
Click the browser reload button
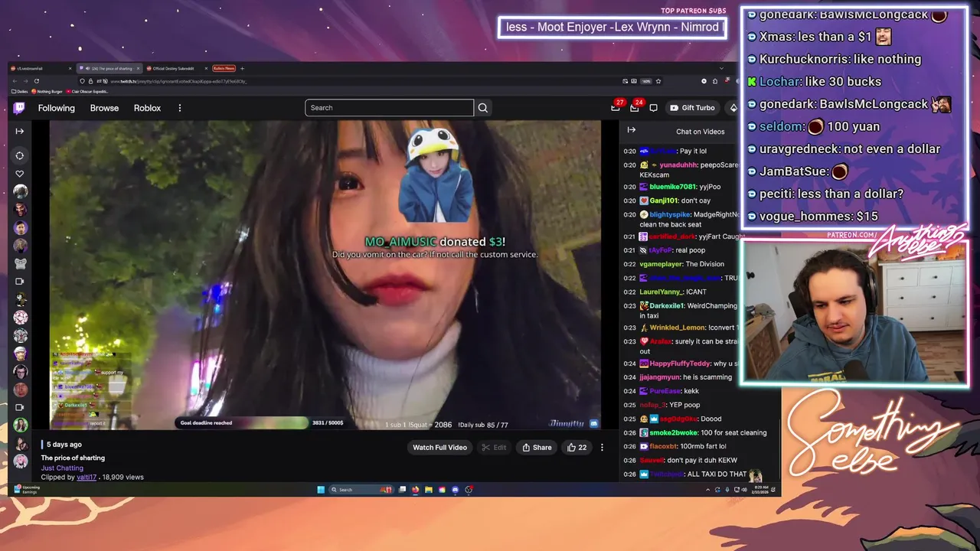pyautogui.click(x=36, y=81)
